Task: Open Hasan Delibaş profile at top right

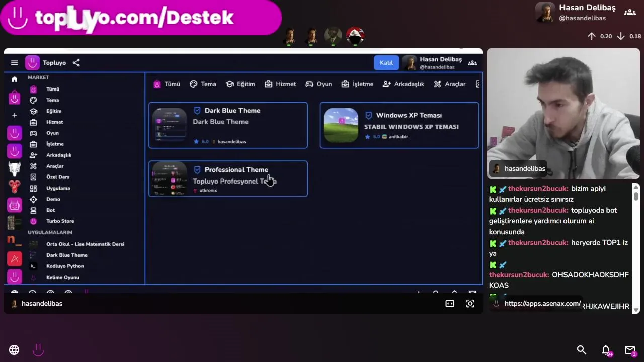Action: (576, 13)
